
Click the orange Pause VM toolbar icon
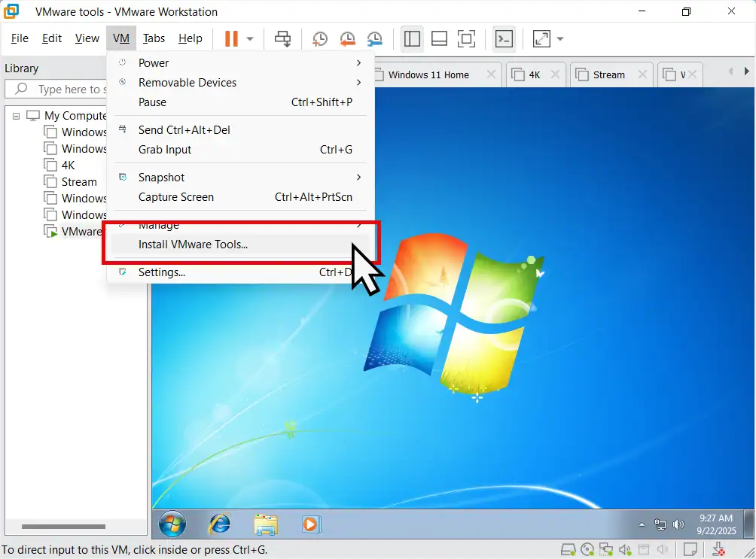pos(231,38)
